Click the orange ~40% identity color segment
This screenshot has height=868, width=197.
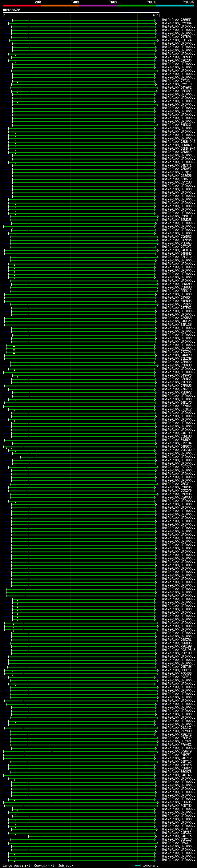(x=60, y=6)
